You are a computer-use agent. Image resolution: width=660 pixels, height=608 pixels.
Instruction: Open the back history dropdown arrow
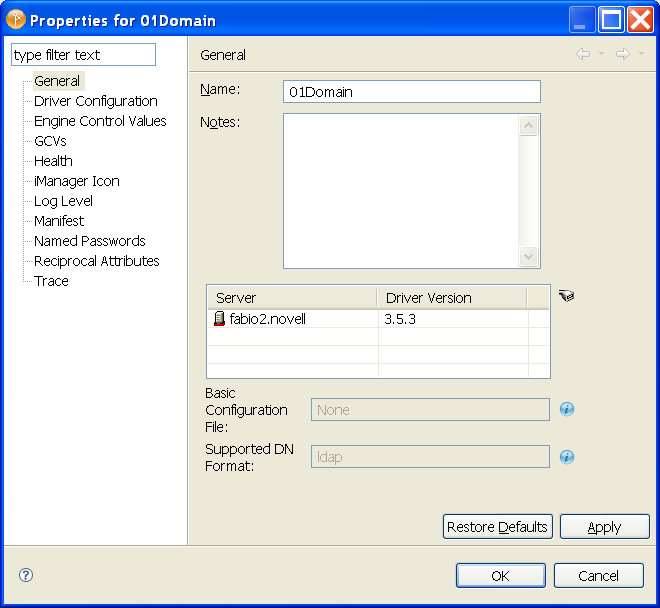(601, 53)
